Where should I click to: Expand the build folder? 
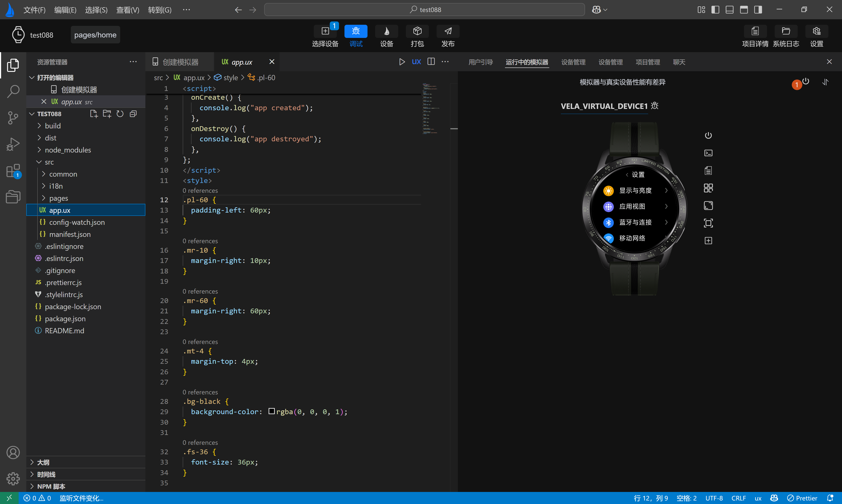click(53, 126)
